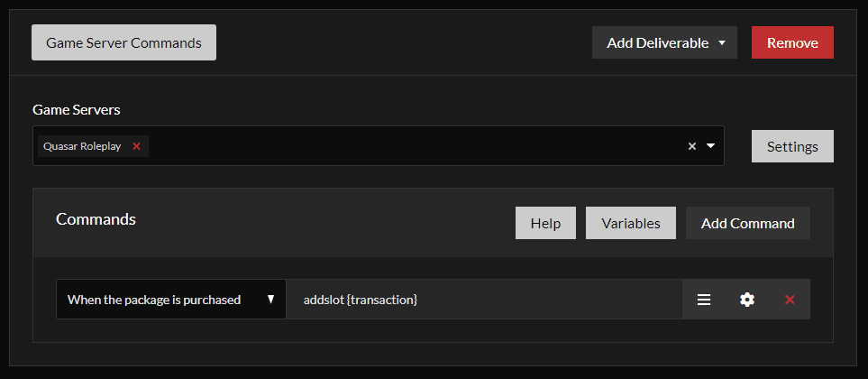Select "When the package is purchased" trigger
The width and height of the screenshot is (868, 379).
155,300
